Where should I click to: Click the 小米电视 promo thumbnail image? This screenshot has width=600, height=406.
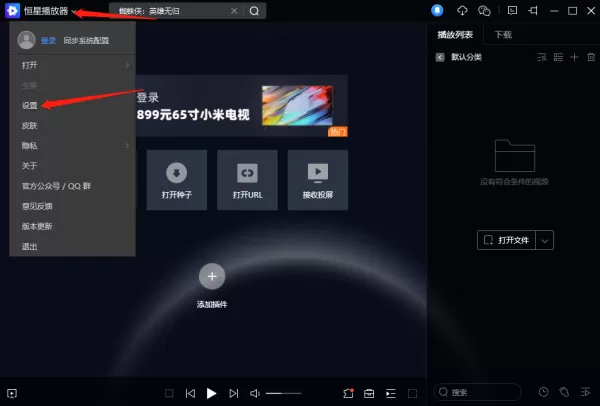(x=297, y=105)
